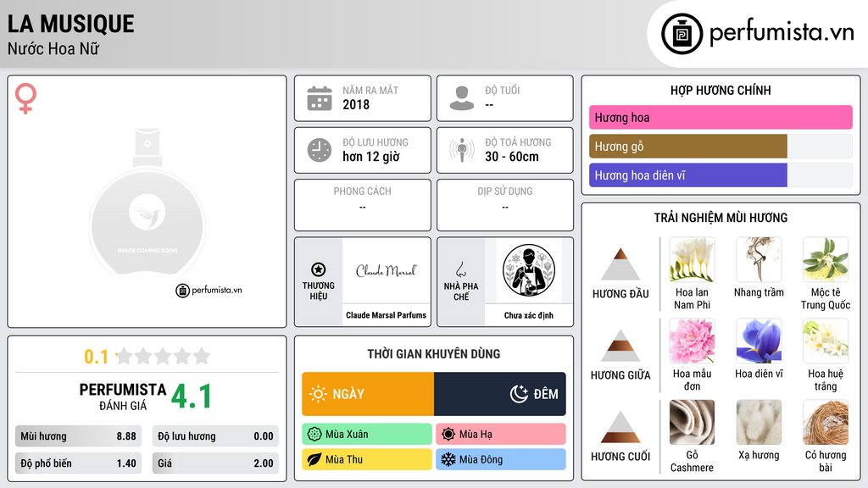Choose the Mùa Xuân season tag
Image resolution: width=868 pixels, height=488 pixels.
(367, 435)
